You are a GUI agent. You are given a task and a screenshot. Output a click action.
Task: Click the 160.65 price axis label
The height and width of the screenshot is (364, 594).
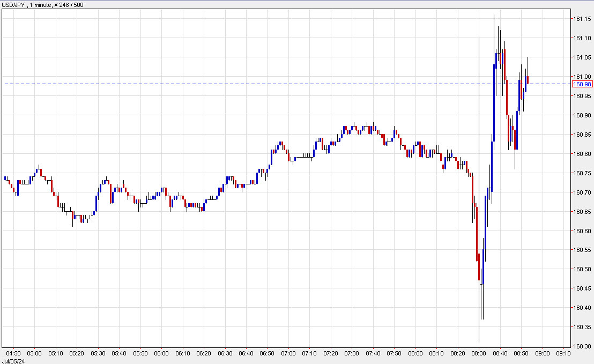click(582, 212)
